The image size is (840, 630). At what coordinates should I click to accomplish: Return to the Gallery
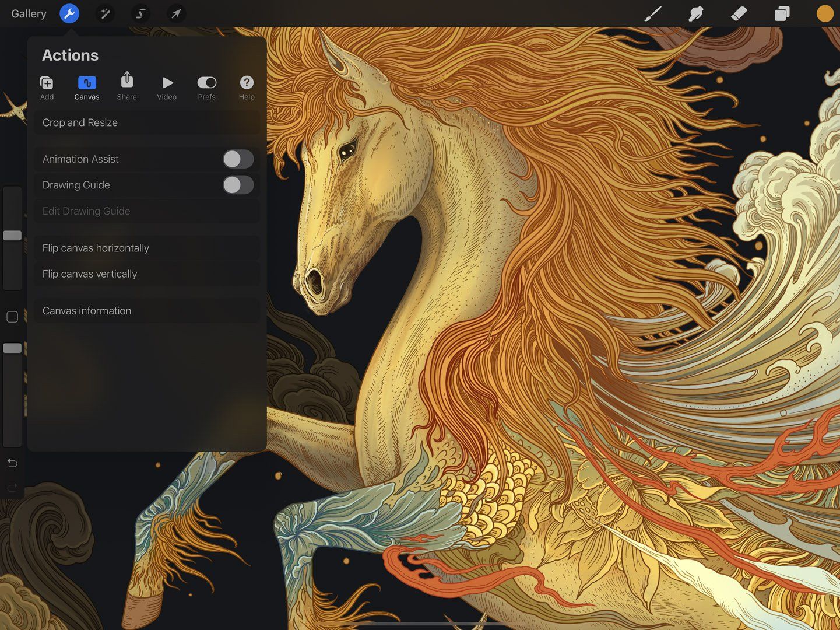click(x=28, y=13)
